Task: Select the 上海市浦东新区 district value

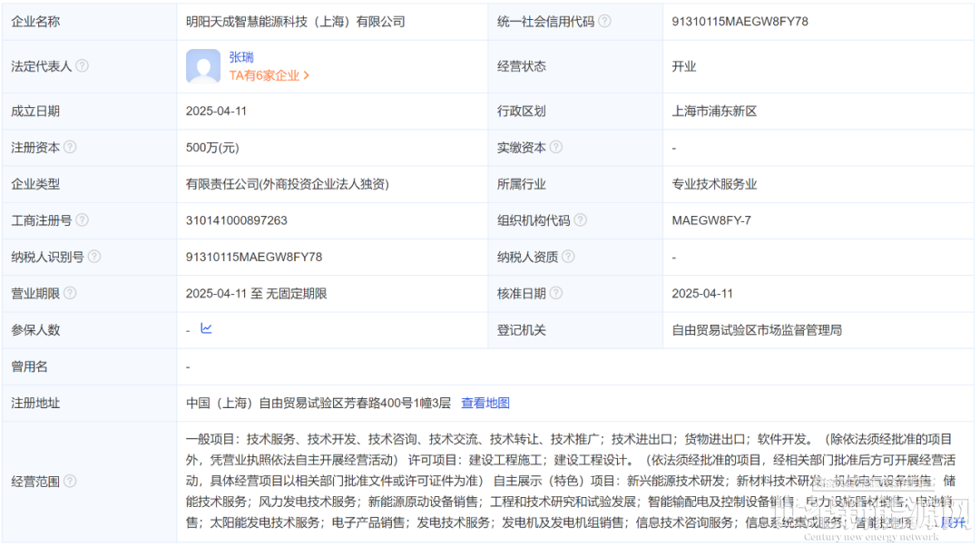Action: (x=714, y=112)
